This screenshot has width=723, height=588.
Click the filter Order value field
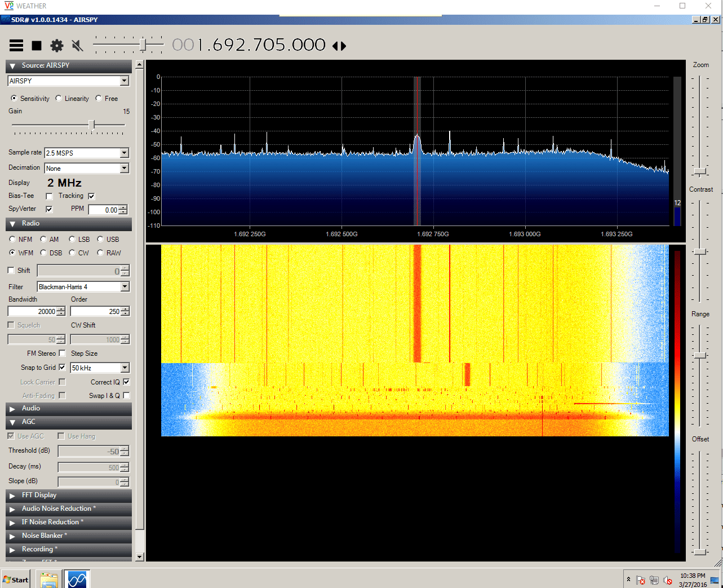pos(95,311)
